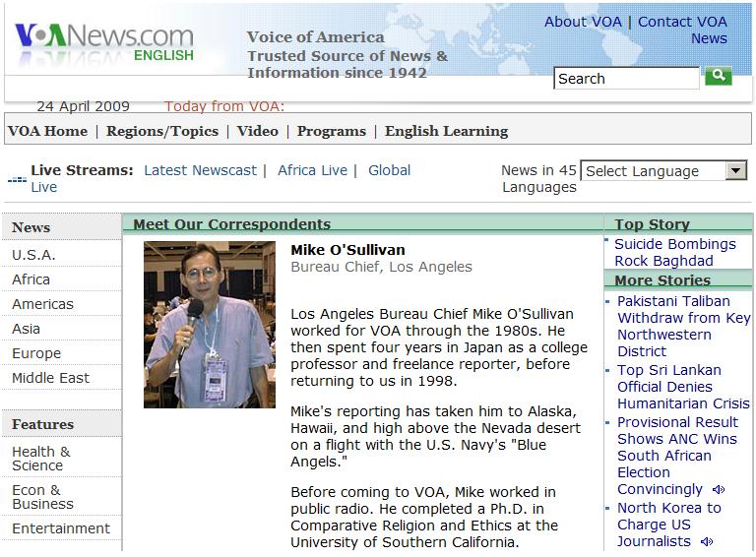Viewport: 756px width, 557px height.
Task: Open the Top Sri Lankan Official story
Action: click(x=682, y=387)
